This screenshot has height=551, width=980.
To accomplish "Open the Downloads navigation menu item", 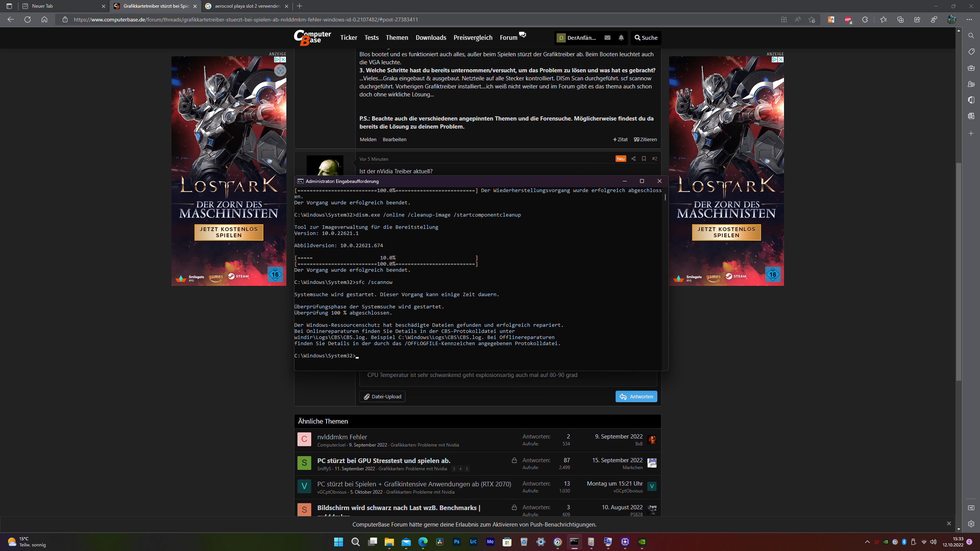I will click(x=431, y=37).
